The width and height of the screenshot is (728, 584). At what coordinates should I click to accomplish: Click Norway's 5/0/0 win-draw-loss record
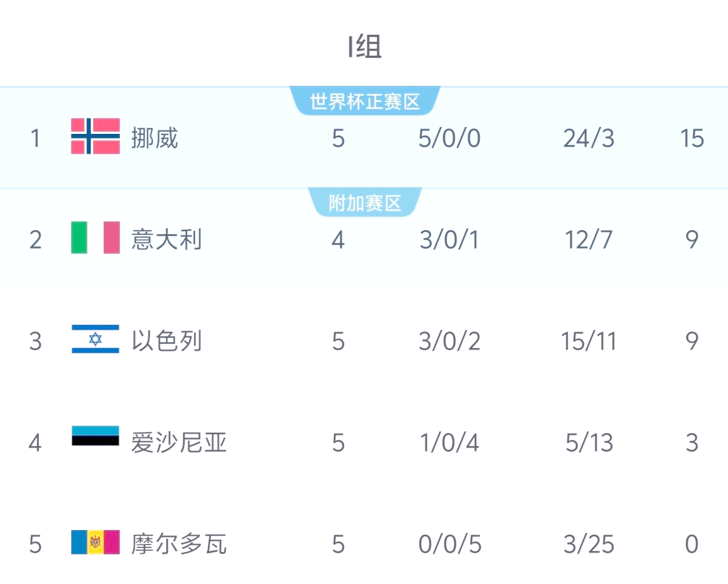pos(449,138)
